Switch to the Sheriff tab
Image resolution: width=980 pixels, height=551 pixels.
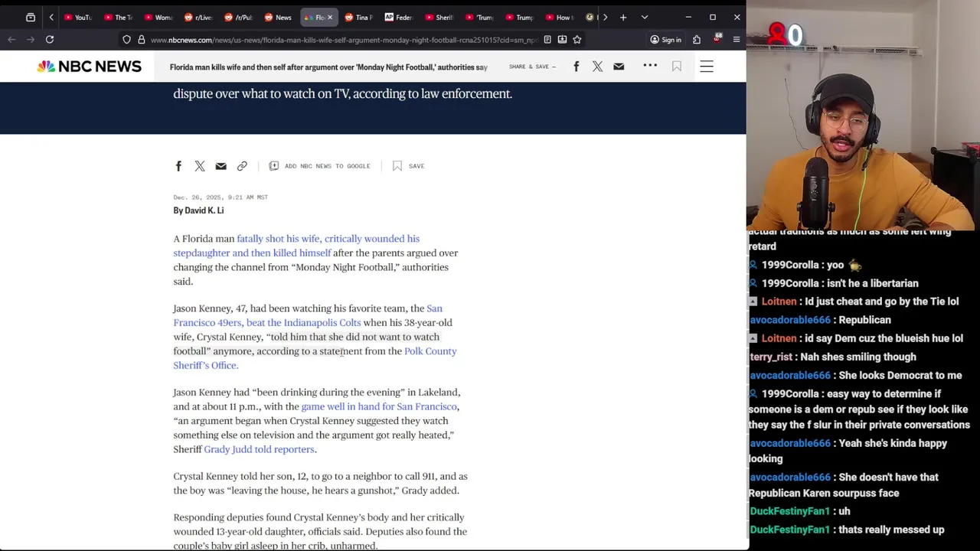click(x=439, y=17)
